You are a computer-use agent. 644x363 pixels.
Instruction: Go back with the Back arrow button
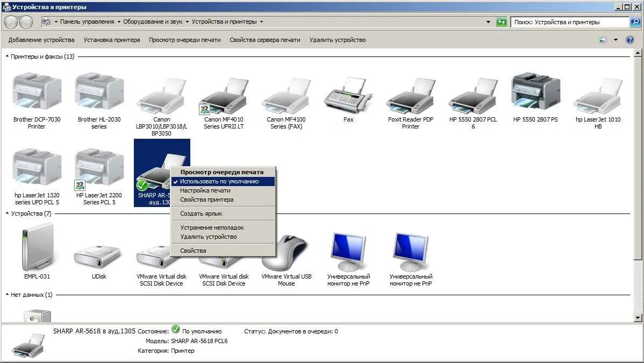11,22
